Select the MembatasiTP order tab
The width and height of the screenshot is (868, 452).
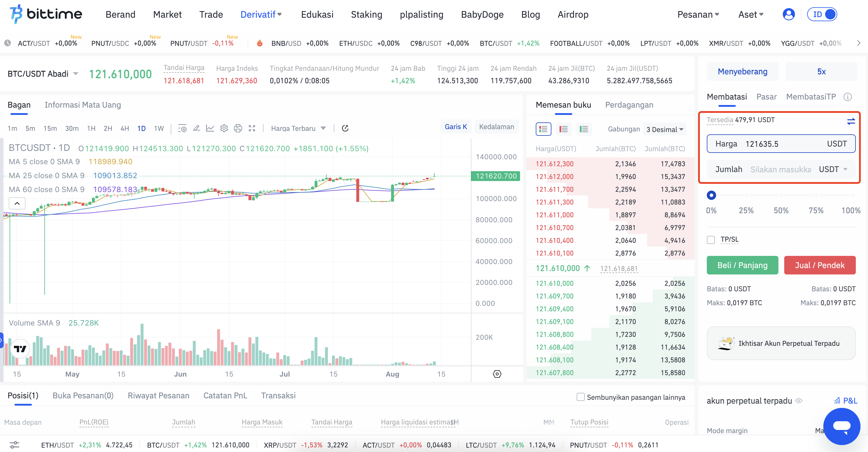click(811, 97)
